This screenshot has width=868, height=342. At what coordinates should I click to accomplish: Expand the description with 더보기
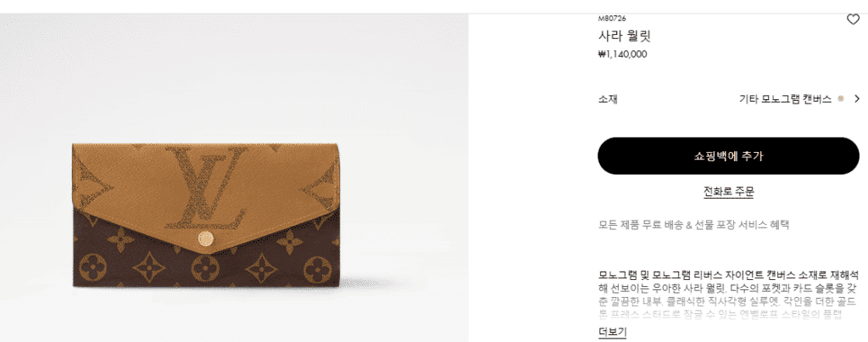613,332
